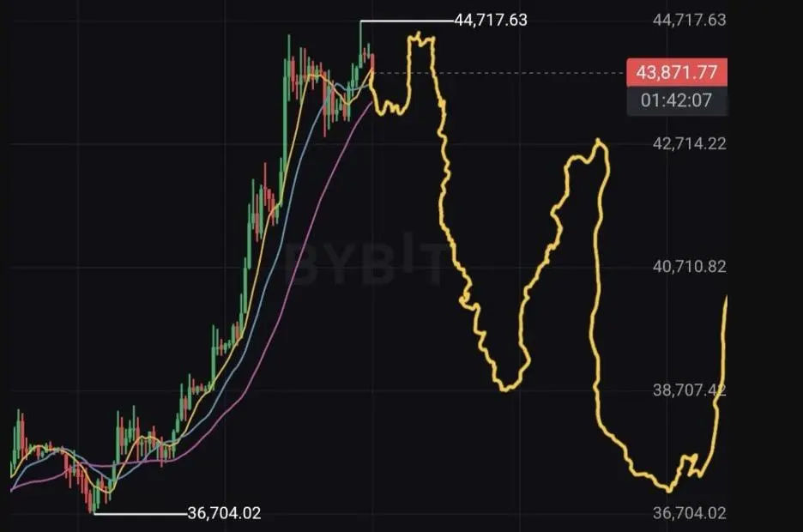Viewport: 803px width, 532px height.
Task: Click the 42,714.22 price axis label
Action: tap(689, 144)
